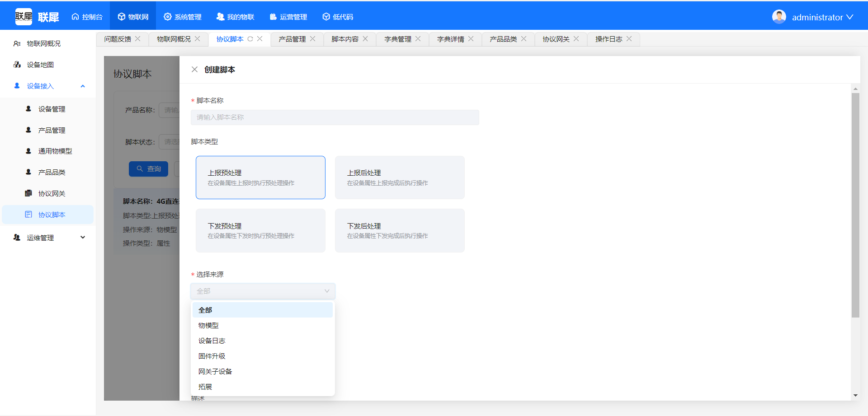This screenshot has width=868, height=416.
Task: Expand the 运维管理 sidebar group
Action: coord(83,238)
